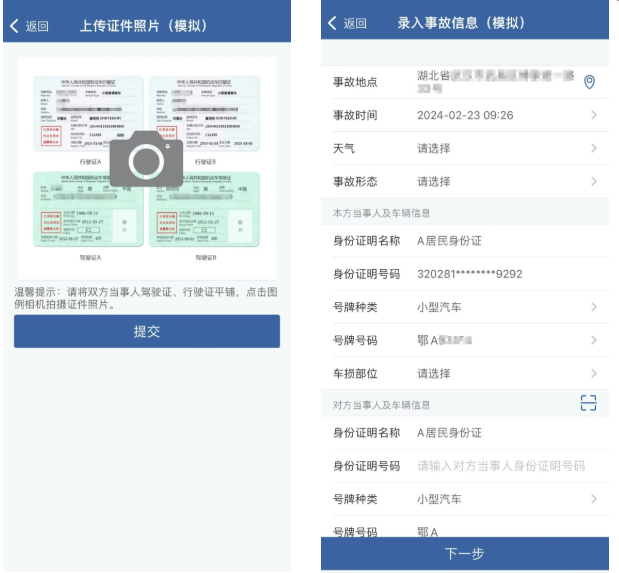Go back using left screen's 返回 arrow

[x=30, y=26]
